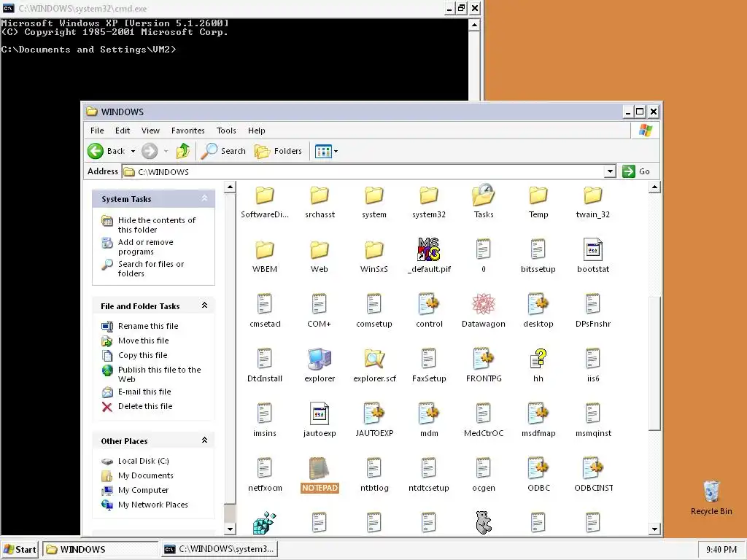Viewport: 747px width, 560px height.
Task: Select the teddy bear program icon
Action: tap(484, 522)
